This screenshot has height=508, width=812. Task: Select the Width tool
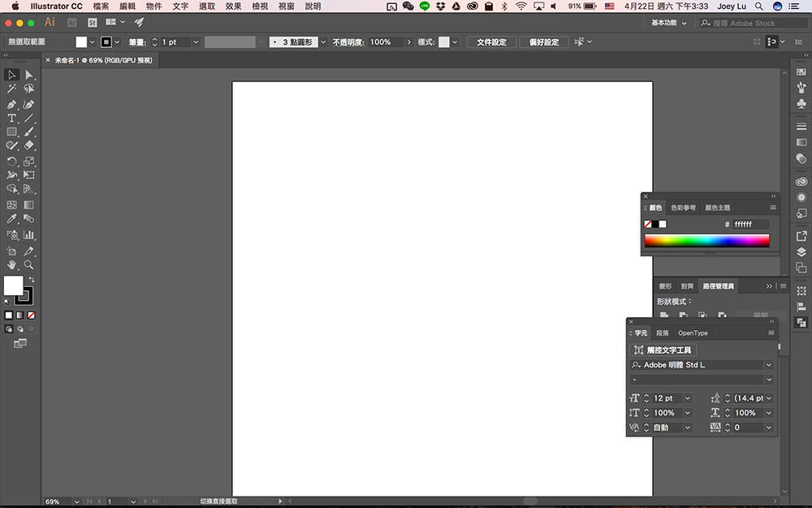pos(12,176)
